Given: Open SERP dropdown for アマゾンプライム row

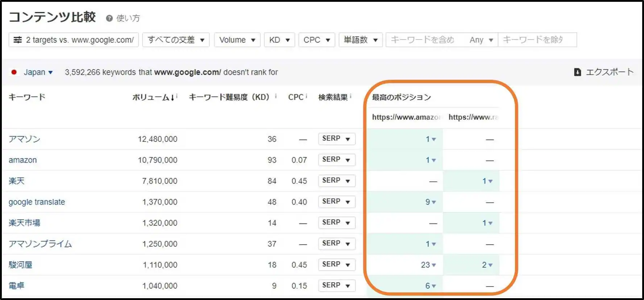Looking at the screenshot, I should tap(337, 243).
